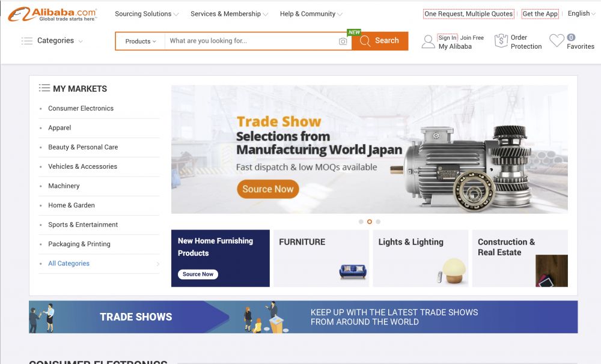Open Consumer Electronics market

pos(81,109)
